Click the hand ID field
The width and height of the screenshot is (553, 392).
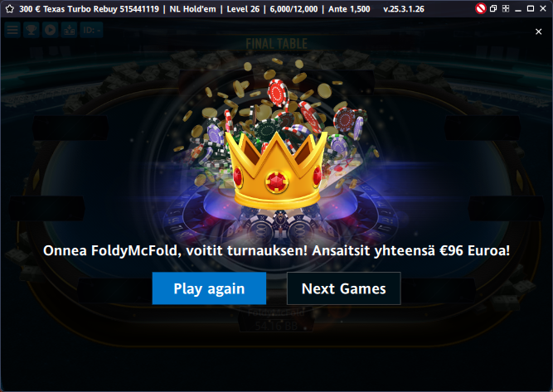point(92,30)
